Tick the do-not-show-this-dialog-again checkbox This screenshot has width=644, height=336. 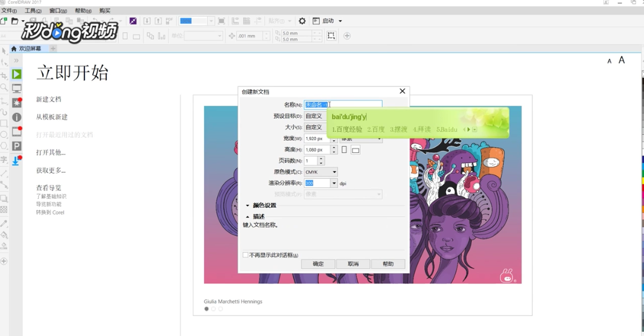click(x=245, y=255)
